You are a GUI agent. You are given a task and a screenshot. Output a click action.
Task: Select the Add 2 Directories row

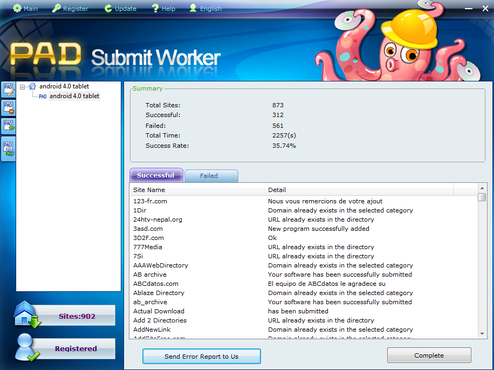[x=304, y=320]
